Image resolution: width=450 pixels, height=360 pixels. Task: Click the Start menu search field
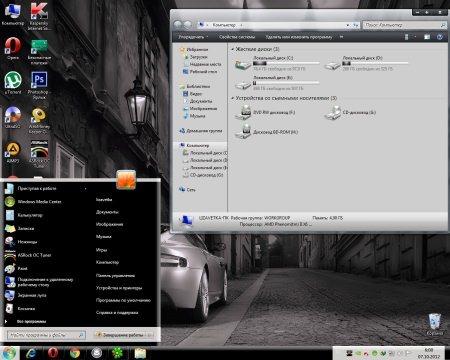(x=46, y=335)
